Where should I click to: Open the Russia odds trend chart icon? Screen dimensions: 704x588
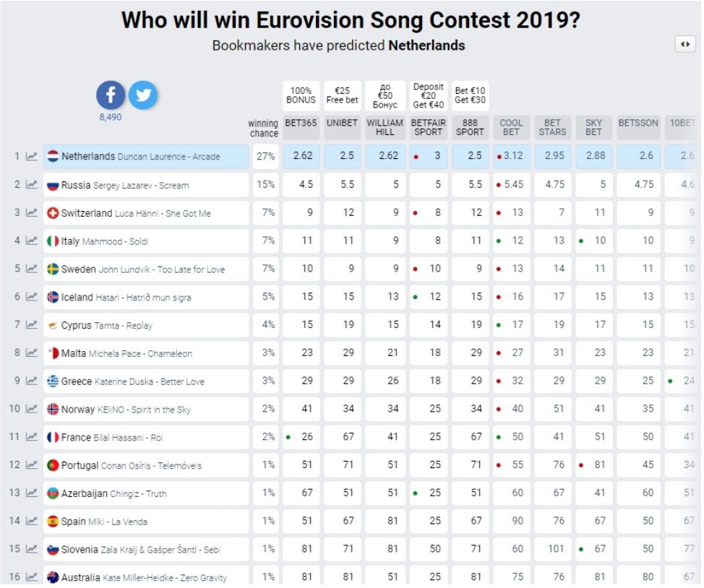click(31, 185)
